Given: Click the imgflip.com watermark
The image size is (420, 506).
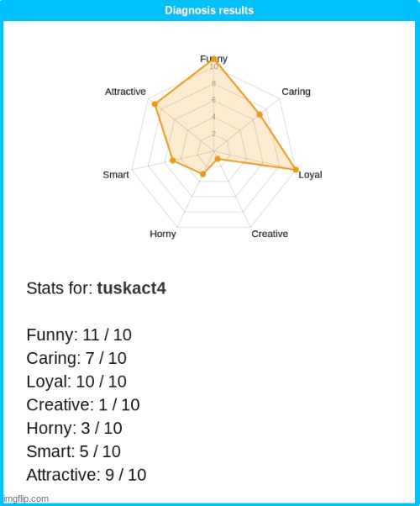Looking at the screenshot, I should click(x=26, y=498).
